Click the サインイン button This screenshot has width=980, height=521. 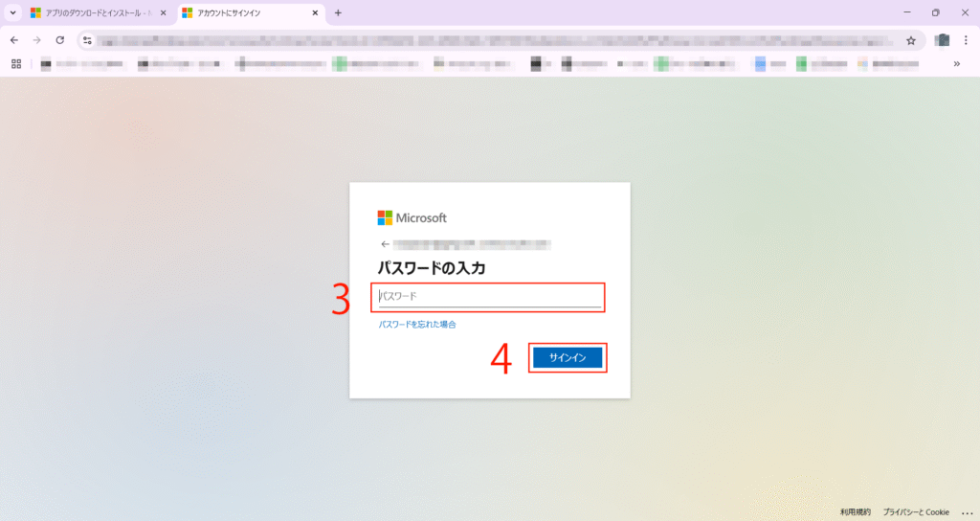pos(568,358)
